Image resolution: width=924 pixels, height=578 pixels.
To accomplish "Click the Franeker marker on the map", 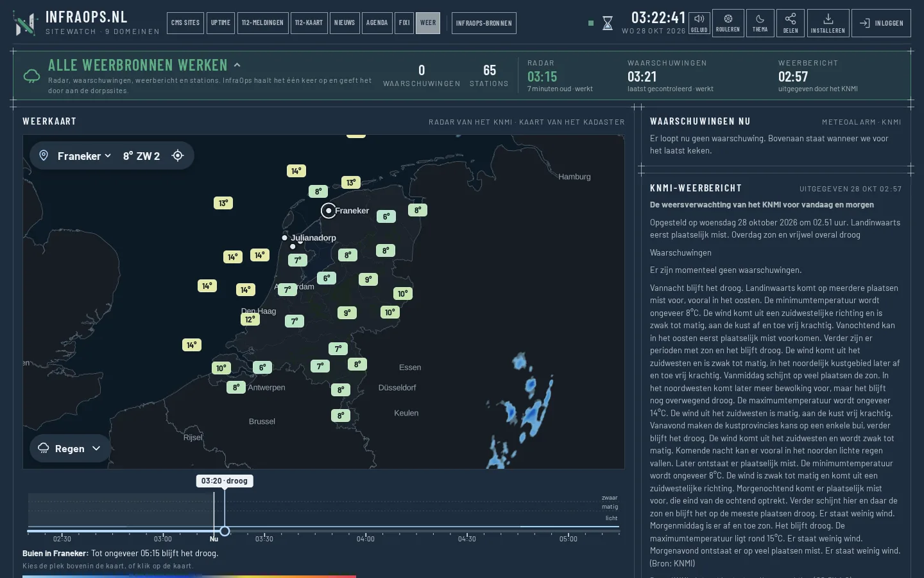I will click(x=329, y=211).
